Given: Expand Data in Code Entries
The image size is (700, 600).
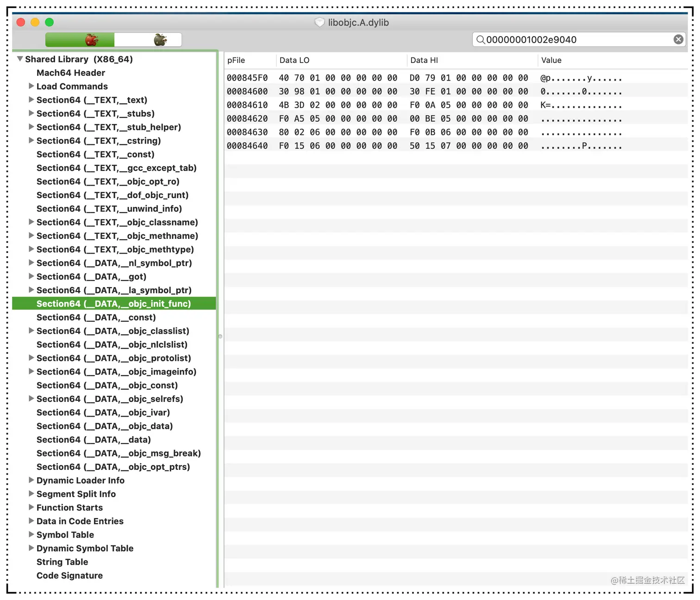Looking at the screenshot, I should (x=31, y=521).
